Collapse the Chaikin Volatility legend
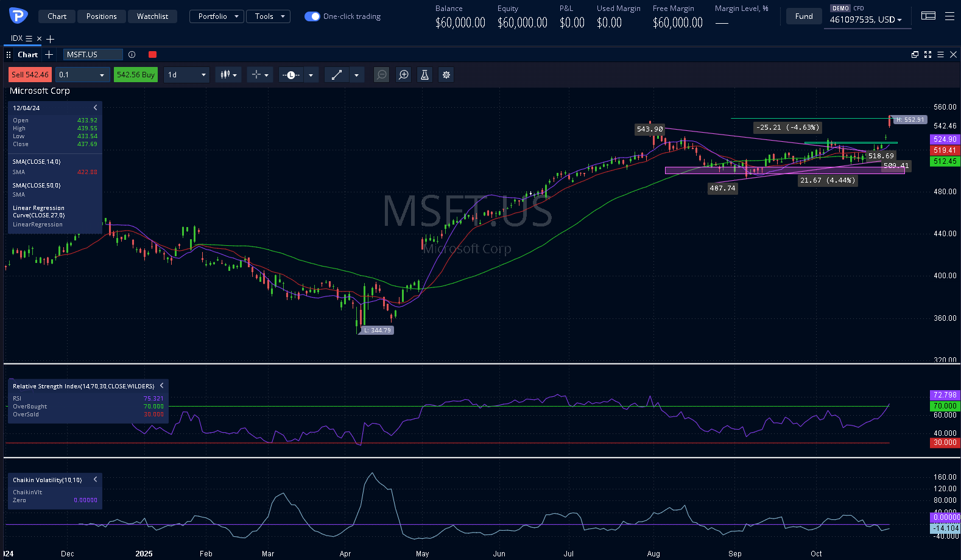The image size is (961, 560). (96, 480)
